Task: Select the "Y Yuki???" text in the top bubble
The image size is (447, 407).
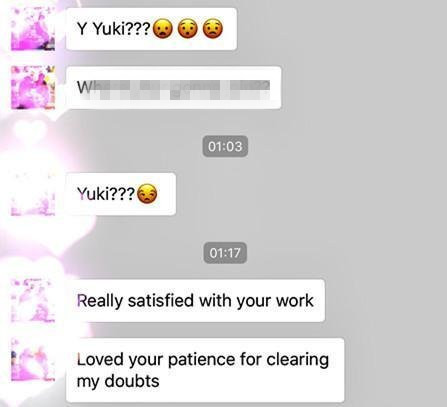Action: pos(114,29)
